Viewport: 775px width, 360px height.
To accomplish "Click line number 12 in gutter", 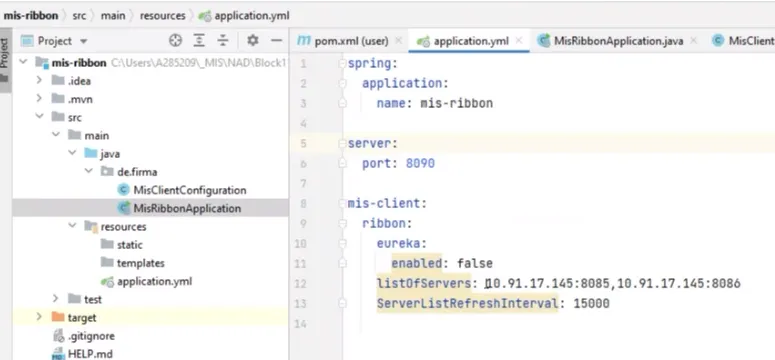I will [x=300, y=284].
